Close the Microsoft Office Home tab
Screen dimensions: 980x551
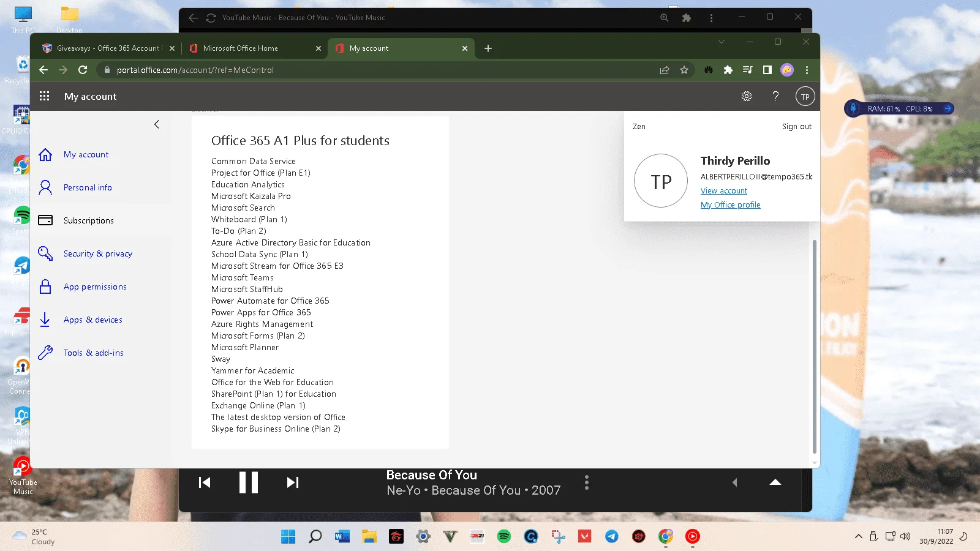tap(318, 48)
